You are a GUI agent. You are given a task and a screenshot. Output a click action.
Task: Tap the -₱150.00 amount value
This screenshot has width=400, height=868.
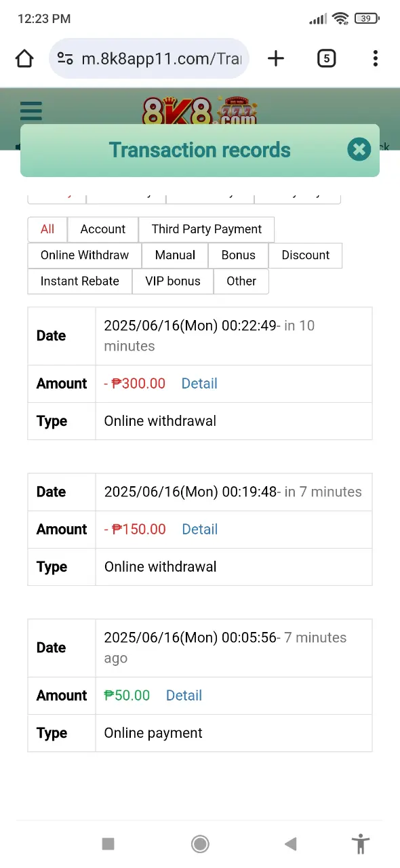tap(135, 529)
